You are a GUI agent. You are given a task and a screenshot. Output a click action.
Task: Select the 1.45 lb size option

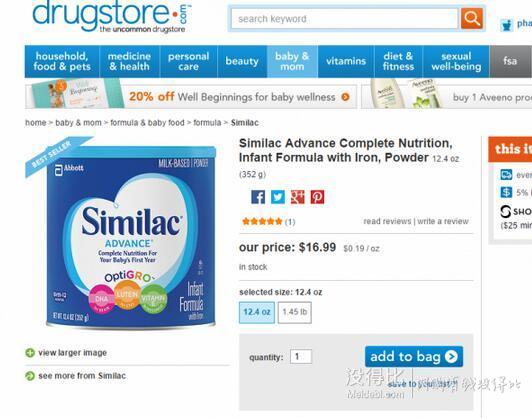pyautogui.click(x=294, y=312)
